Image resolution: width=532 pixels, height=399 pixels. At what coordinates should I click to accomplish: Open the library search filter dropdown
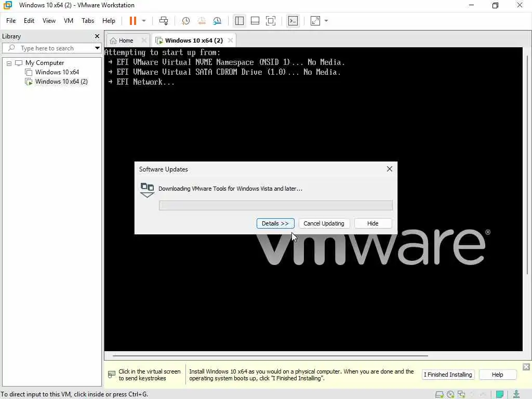coord(97,48)
